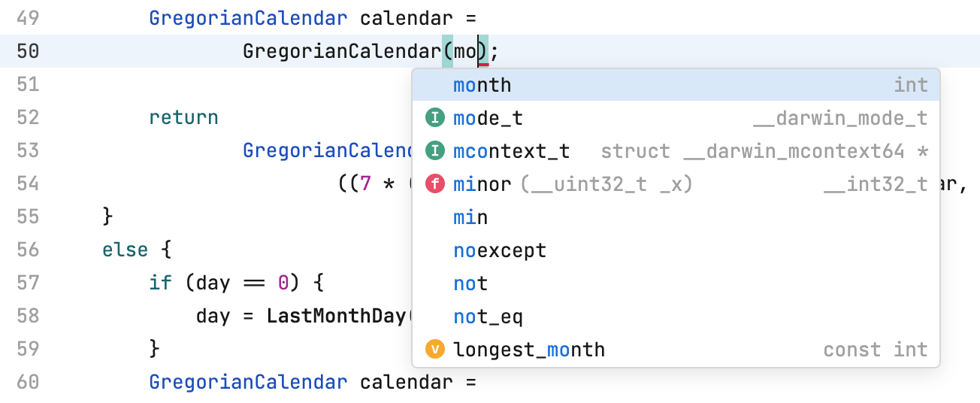980x403 pixels.
Task: Select the minor function suggestion
Action: (x=482, y=184)
